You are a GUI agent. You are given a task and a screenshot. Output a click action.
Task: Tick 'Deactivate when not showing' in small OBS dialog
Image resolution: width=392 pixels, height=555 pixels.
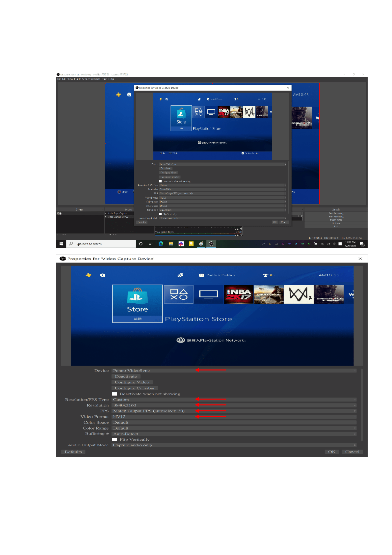(x=161, y=181)
